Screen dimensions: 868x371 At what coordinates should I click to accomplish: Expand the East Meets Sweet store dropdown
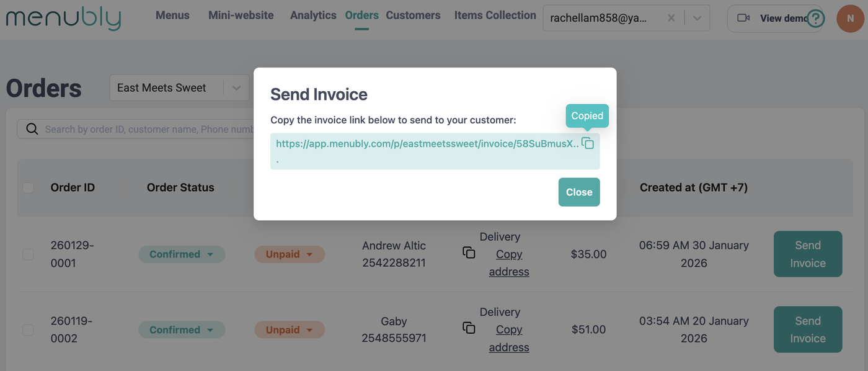pos(236,88)
